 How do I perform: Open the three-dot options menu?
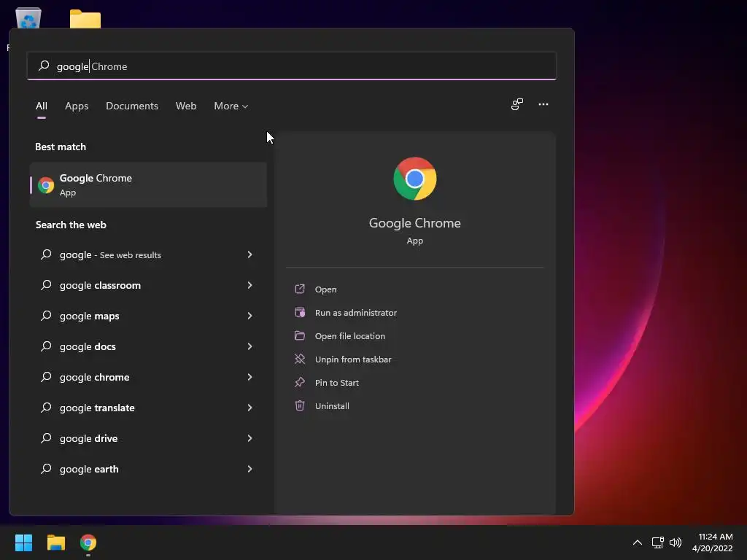pos(543,104)
